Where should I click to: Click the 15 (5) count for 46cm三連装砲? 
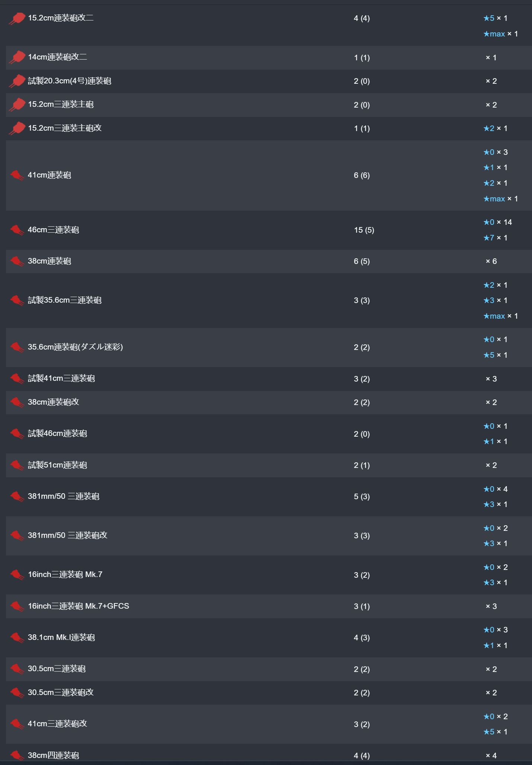(364, 230)
